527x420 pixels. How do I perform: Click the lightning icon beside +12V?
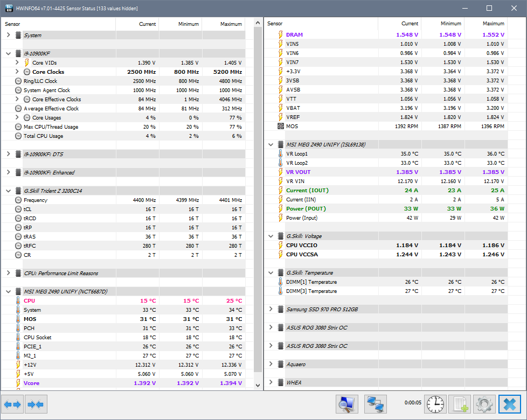[x=18, y=365]
